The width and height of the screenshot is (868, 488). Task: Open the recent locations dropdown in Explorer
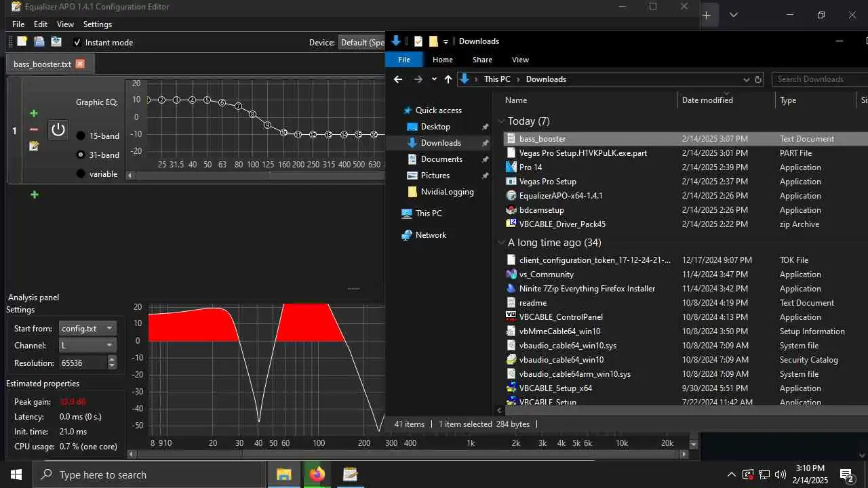coord(434,79)
